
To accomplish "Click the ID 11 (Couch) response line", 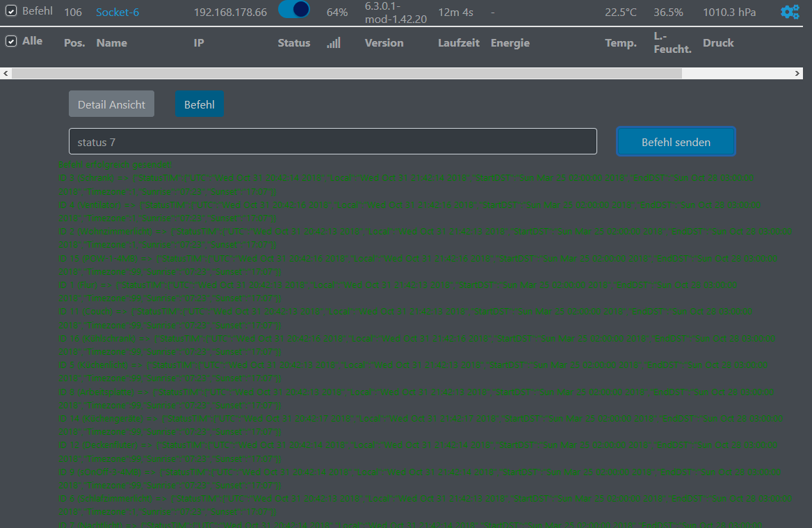I will (405, 318).
